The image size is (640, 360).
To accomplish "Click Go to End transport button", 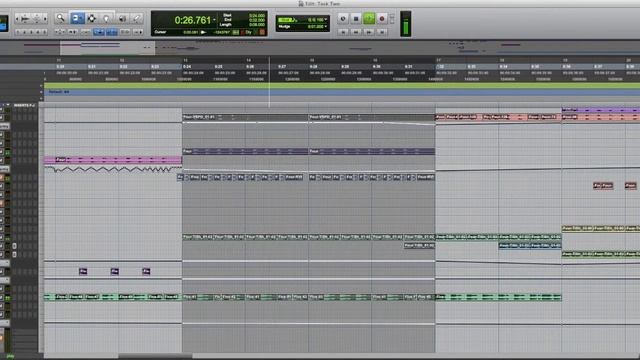I will (382, 32).
